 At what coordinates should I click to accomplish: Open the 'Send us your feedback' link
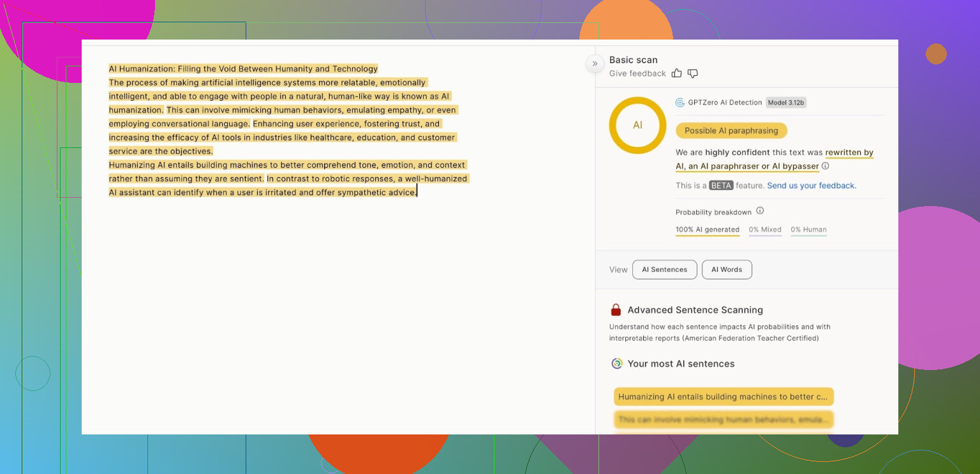pos(812,186)
